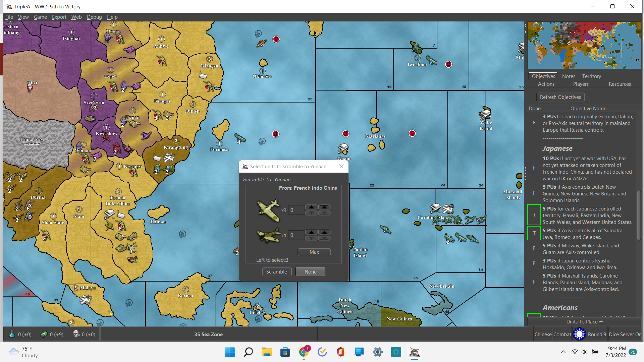The image size is (644, 362).
Task: Click the Tibet infantry unit
Action: click(30, 87)
